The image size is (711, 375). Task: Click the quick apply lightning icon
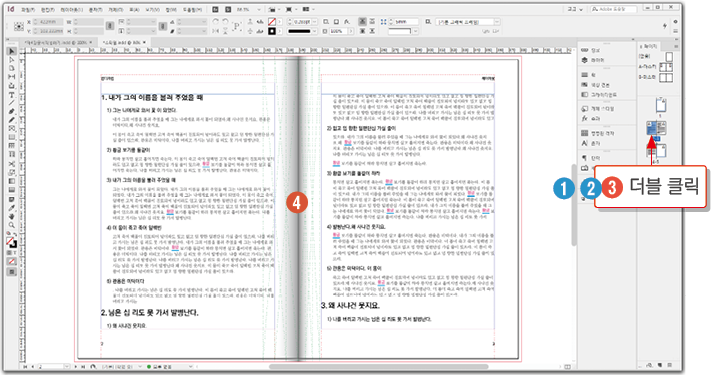[665, 26]
